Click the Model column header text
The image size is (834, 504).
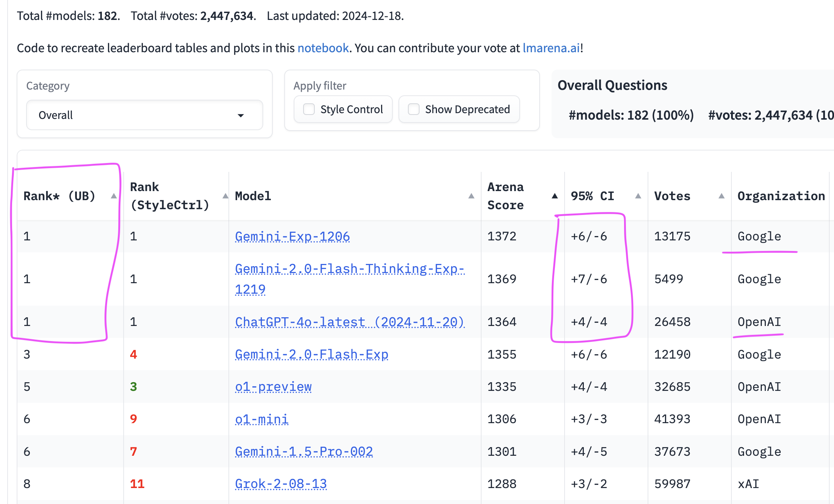[x=253, y=196]
